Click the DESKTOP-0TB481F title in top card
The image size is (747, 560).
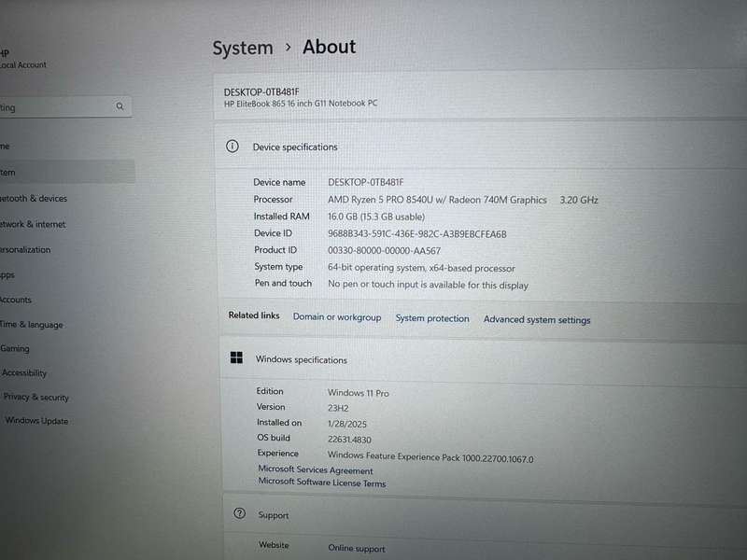tap(261, 91)
